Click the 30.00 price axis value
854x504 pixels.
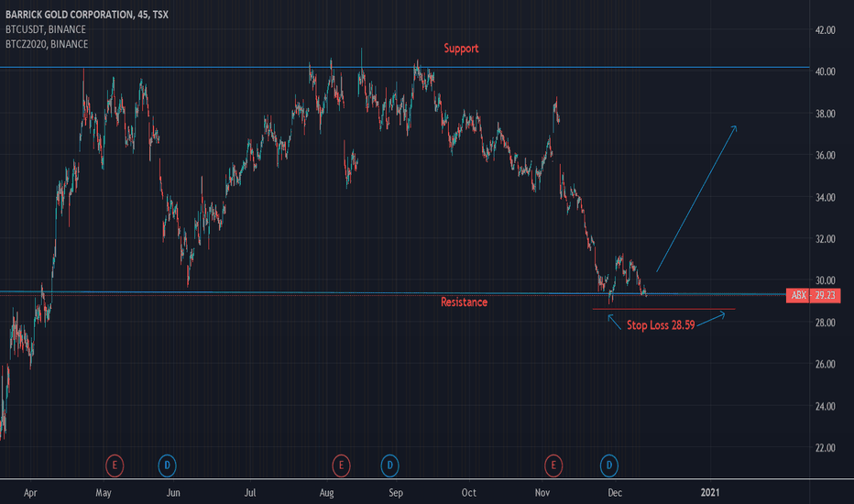click(825, 280)
